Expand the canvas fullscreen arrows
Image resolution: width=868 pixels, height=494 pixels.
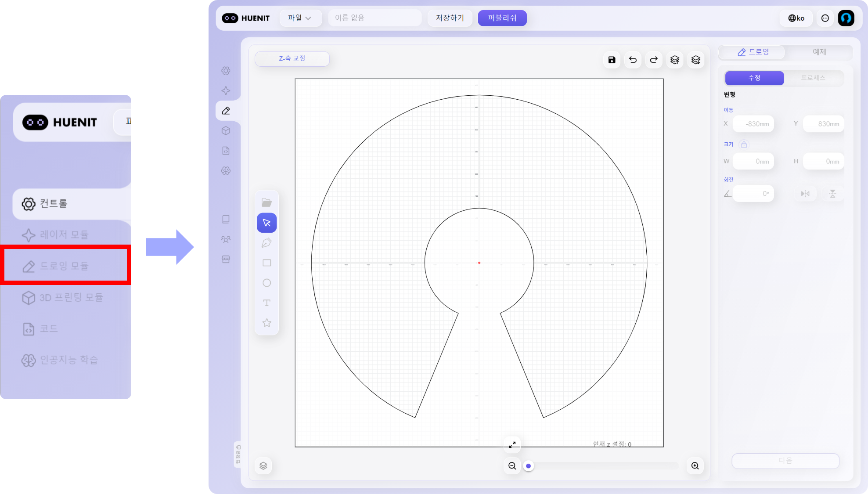click(x=512, y=444)
